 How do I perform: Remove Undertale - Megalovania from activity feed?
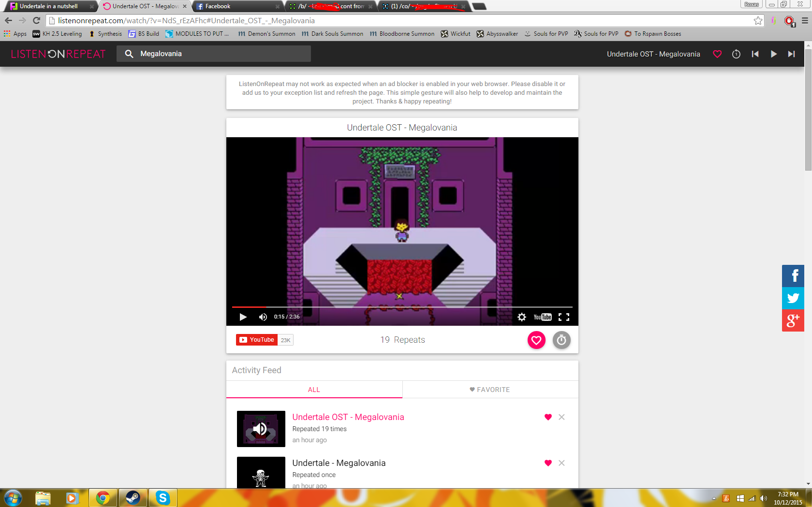561,463
